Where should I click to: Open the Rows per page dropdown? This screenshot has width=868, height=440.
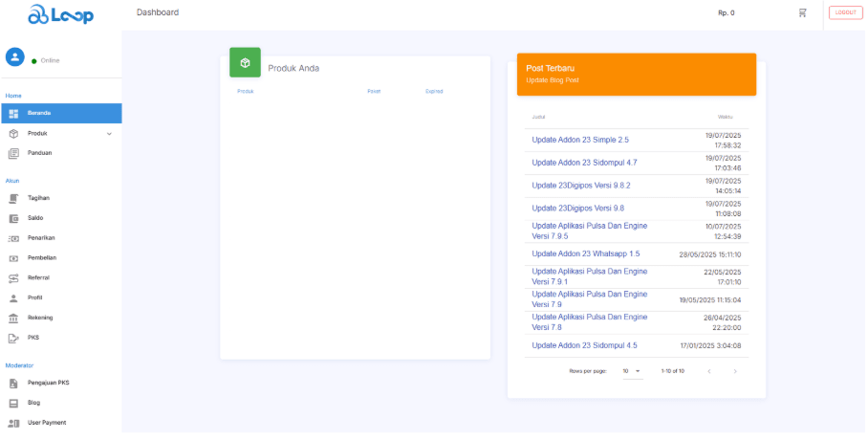click(x=632, y=370)
